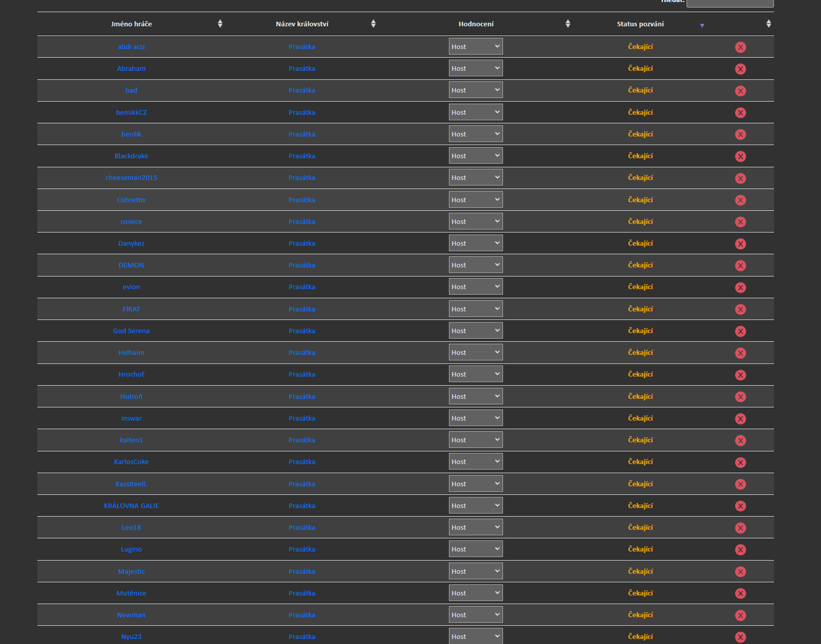The image size is (821, 644).
Task: Sort the Hodnocení column
Action: (x=476, y=24)
